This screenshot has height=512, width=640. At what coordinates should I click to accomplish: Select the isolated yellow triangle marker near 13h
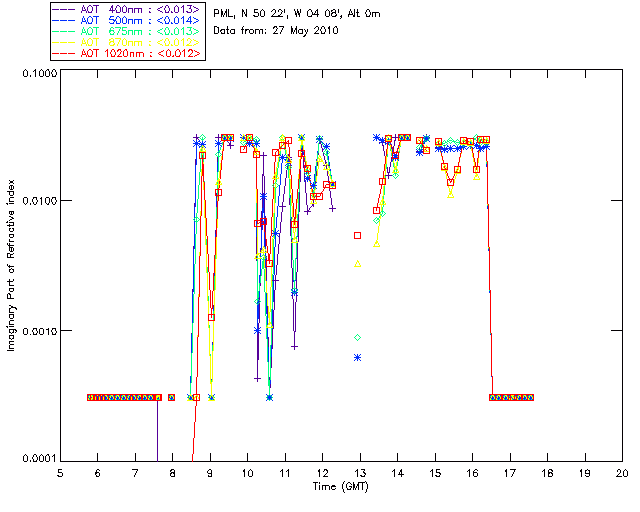pos(358,264)
